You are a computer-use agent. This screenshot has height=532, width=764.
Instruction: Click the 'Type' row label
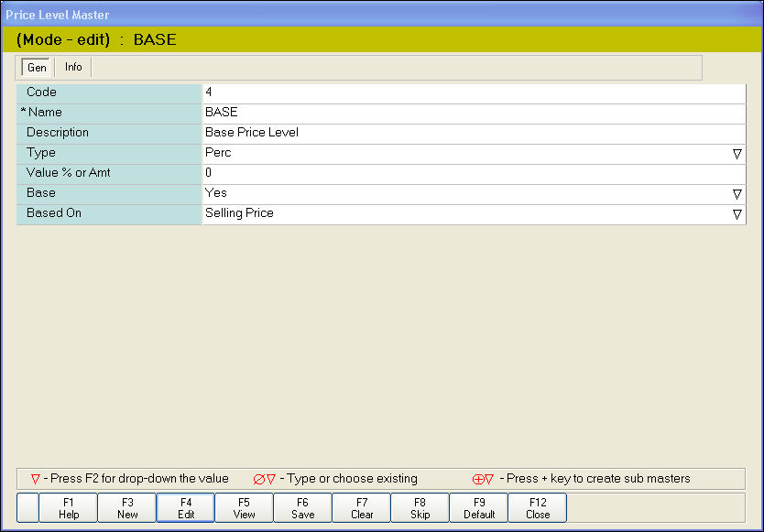tap(41, 153)
